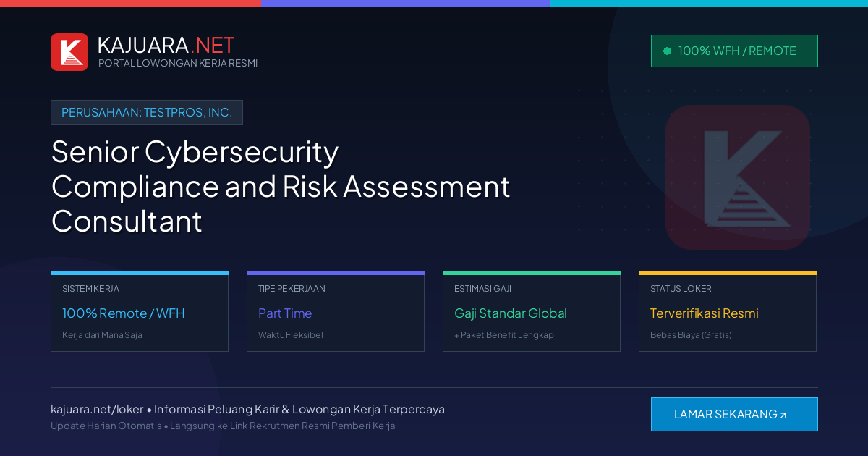Screen dimensions: 868x456
Task: Click the arrow icon on LAMAR SEKARANG
Action: (783, 415)
